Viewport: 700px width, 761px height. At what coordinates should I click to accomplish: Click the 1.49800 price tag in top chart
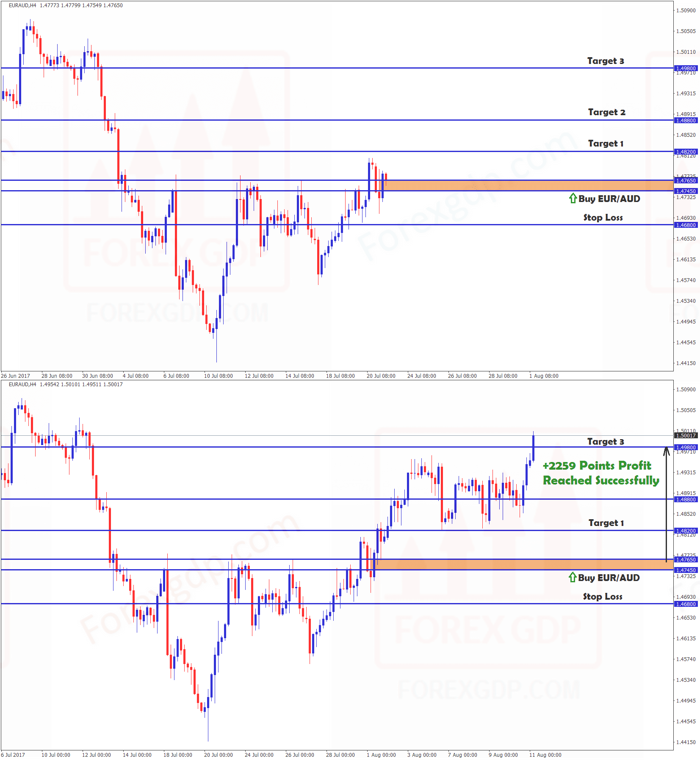coord(686,68)
